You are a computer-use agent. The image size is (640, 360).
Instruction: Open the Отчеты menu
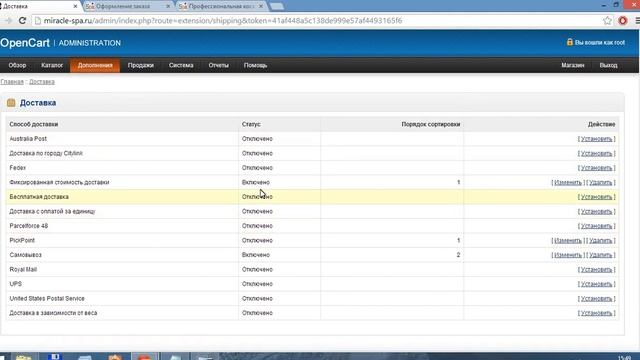click(x=219, y=65)
